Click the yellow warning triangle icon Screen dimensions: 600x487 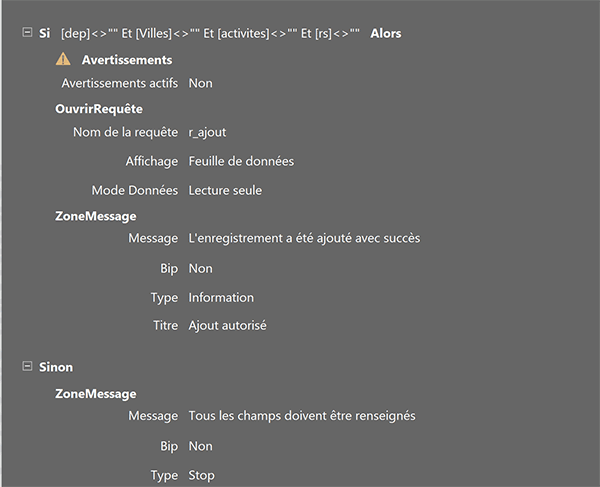click(x=63, y=59)
